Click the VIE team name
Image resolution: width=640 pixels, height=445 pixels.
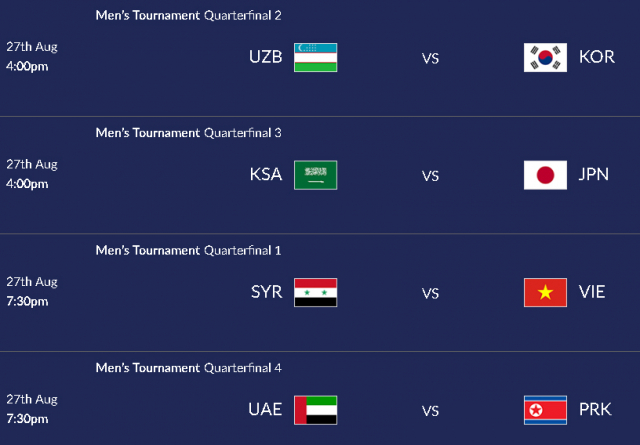point(592,292)
